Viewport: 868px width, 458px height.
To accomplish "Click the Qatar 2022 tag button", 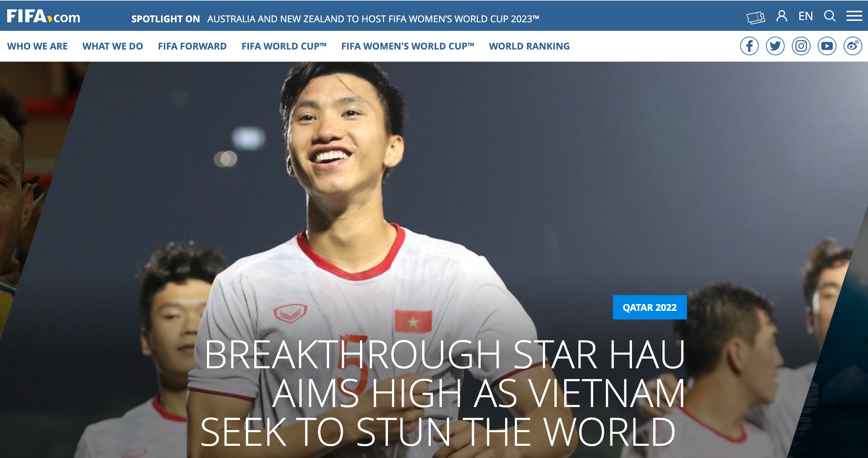I will coord(650,307).
